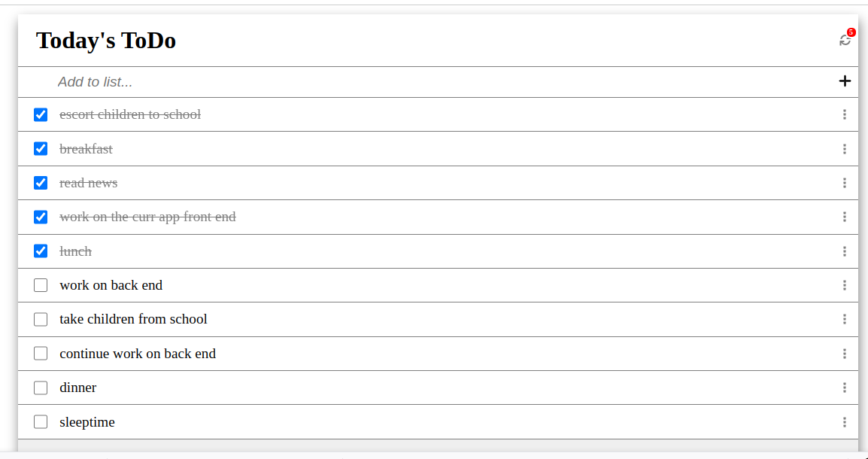Open the kebab menu for 'lunch'
Screen dimensions: 868x459
[845, 251]
